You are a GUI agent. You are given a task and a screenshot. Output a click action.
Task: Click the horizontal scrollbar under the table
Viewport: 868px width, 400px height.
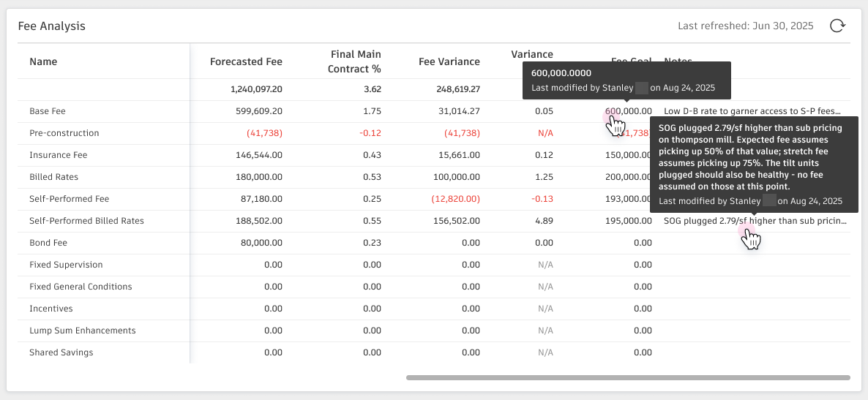(x=628, y=377)
